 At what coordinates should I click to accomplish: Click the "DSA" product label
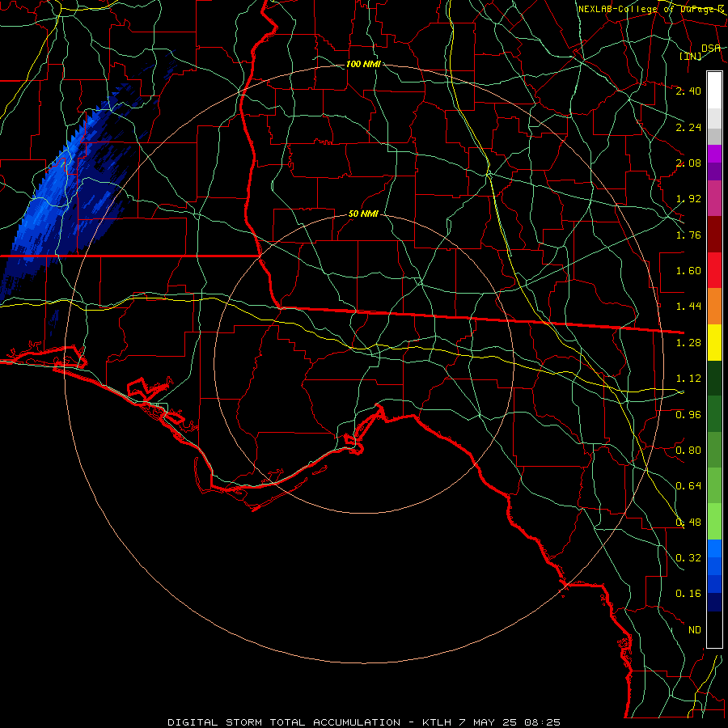711,49
